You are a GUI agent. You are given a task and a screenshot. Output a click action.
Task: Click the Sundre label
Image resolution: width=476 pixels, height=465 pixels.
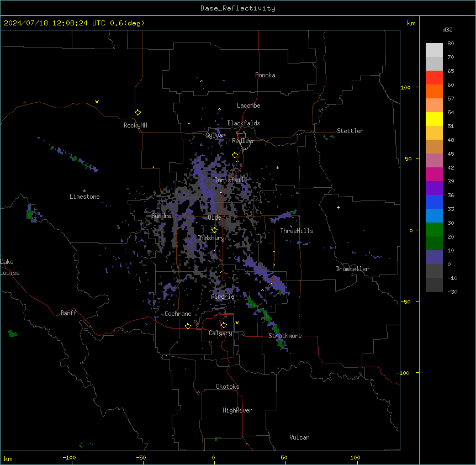[x=161, y=216]
